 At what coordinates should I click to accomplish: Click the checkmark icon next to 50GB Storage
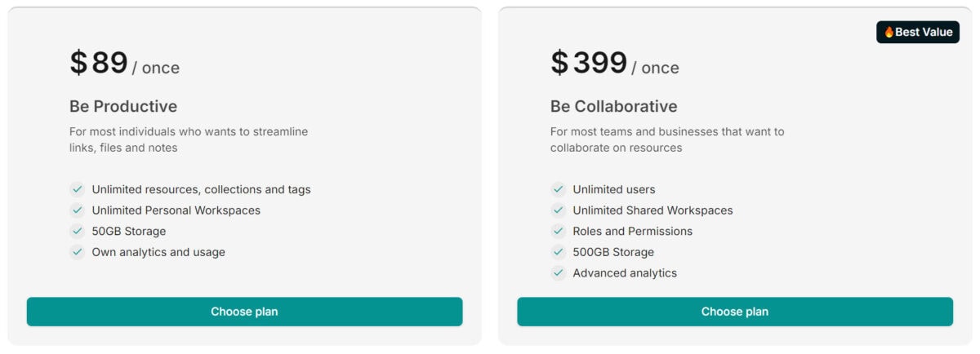point(78,231)
